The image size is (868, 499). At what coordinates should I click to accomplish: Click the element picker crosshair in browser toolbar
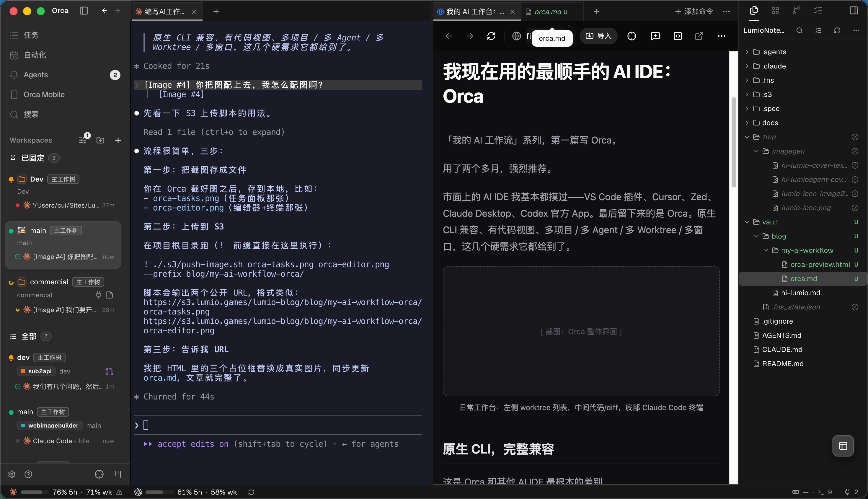pyautogui.click(x=632, y=36)
